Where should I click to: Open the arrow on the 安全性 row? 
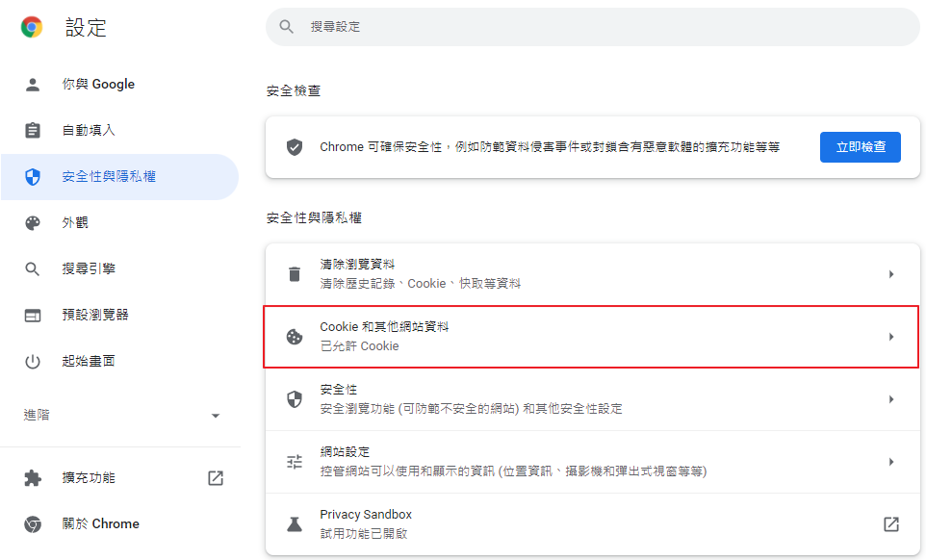(x=891, y=399)
